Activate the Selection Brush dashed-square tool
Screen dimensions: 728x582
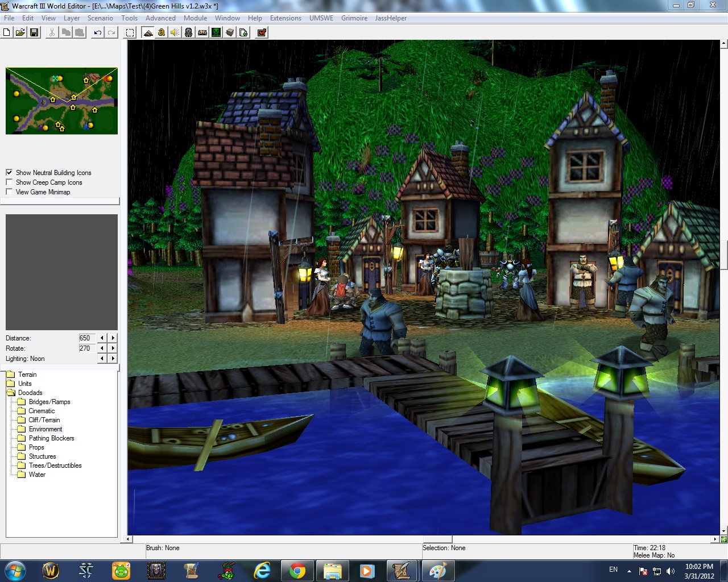tap(130, 32)
